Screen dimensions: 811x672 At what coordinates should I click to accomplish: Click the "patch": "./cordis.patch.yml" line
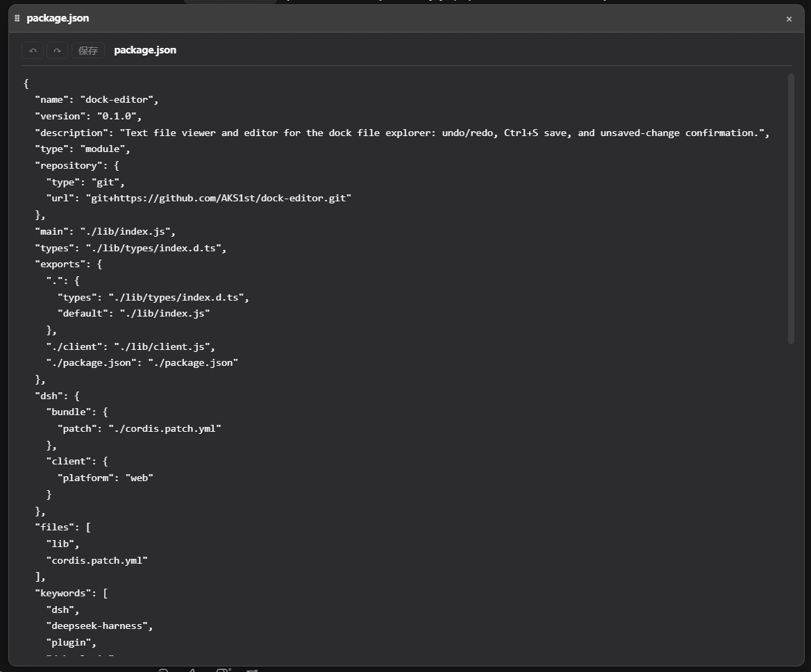click(x=139, y=428)
